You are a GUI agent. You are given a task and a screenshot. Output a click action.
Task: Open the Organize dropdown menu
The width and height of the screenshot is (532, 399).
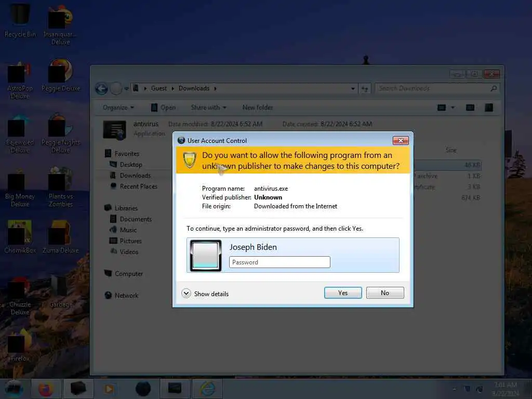(118, 108)
